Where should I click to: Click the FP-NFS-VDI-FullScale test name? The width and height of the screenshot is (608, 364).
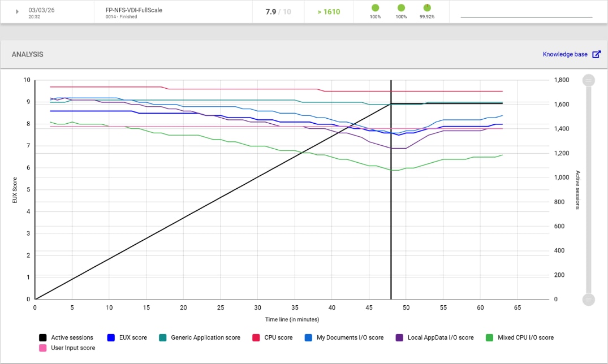[134, 10]
